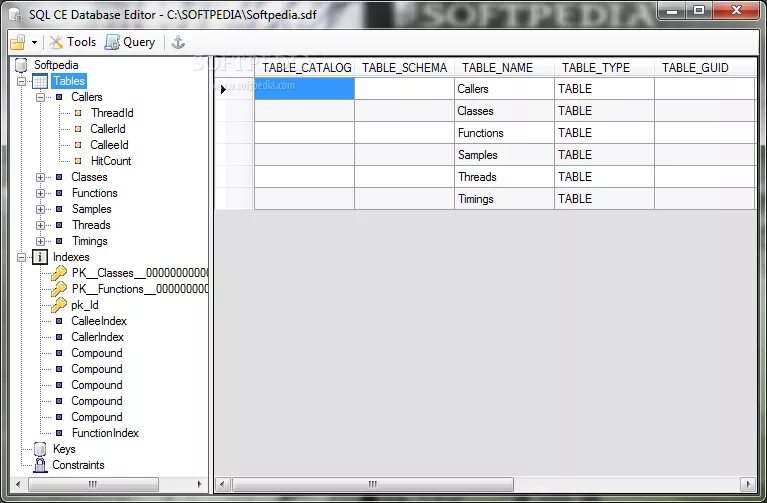The image size is (767, 503).
Task: Select the Tables grid icon
Action: (40, 81)
